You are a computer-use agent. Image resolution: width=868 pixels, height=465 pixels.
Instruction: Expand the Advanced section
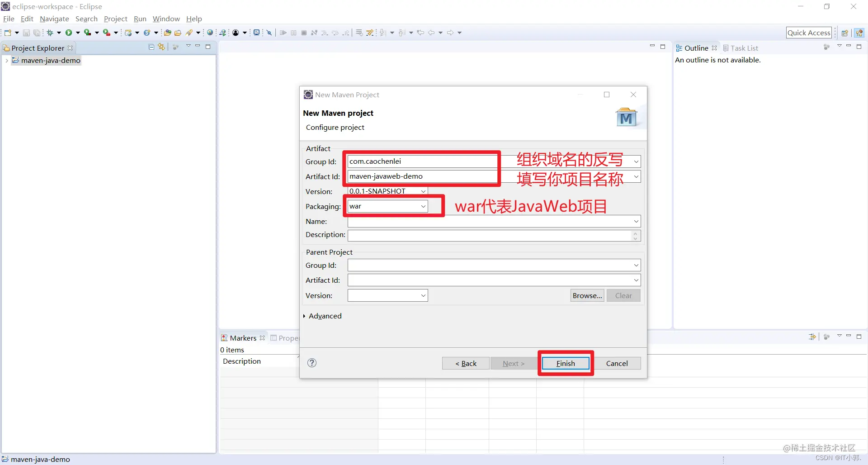pyautogui.click(x=305, y=316)
